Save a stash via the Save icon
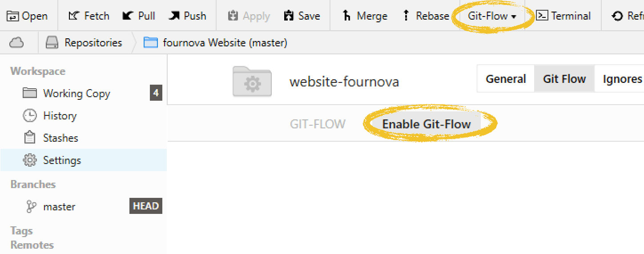 (x=289, y=16)
